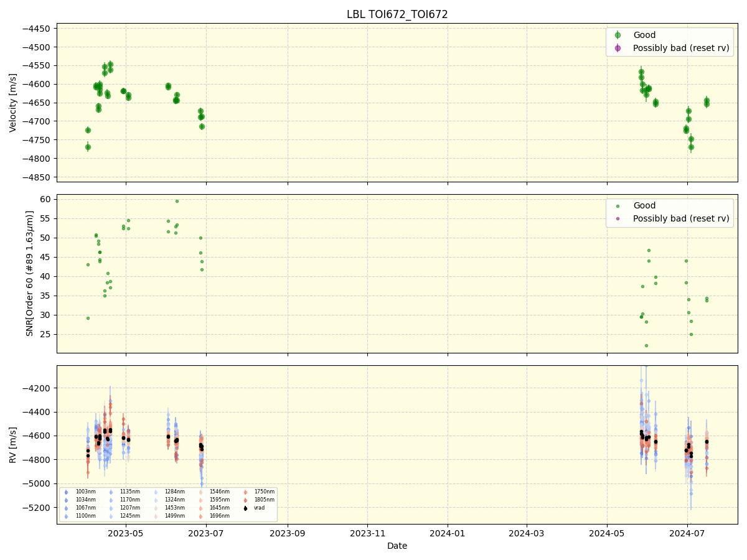The height and width of the screenshot is (560, 747).
Task: Click the 1100nm legend marker
Action: coord(66,516)
